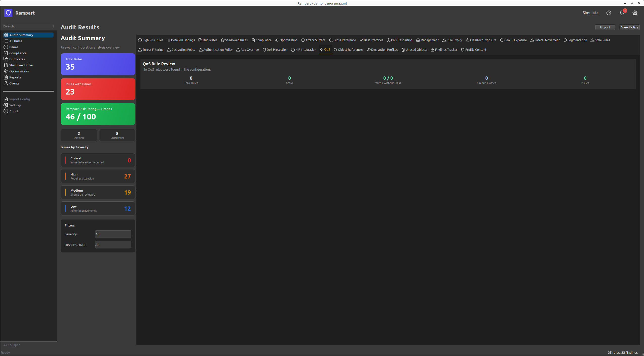Image resolution: width=644 pixels, height=356 pixels.
Task: Open notifications bell with red badge
Action: [622, 13]
